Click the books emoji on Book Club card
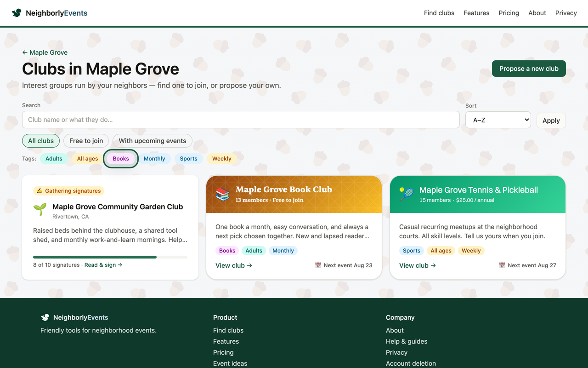Image resolution: width=588 pixels, height=368 pixels. pos(223,195)
